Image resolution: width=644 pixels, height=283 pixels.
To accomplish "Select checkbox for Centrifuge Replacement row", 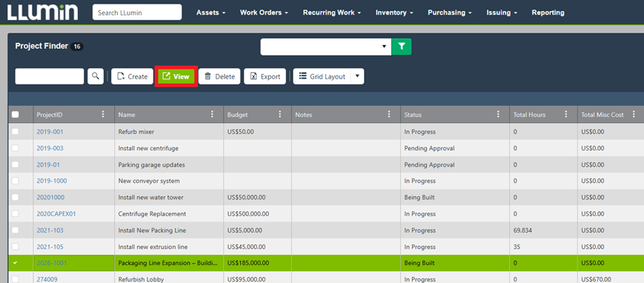I will [16, 213].
